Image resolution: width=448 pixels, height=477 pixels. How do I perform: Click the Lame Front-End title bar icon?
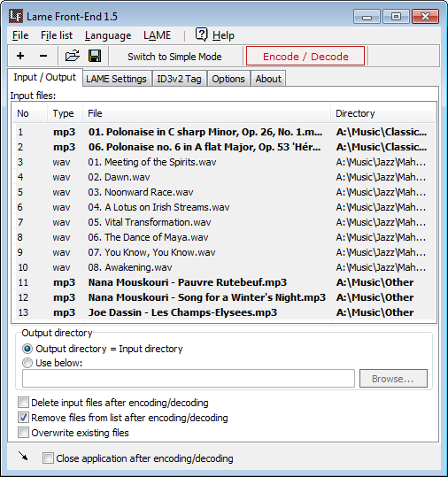click(x=16, y=16)
